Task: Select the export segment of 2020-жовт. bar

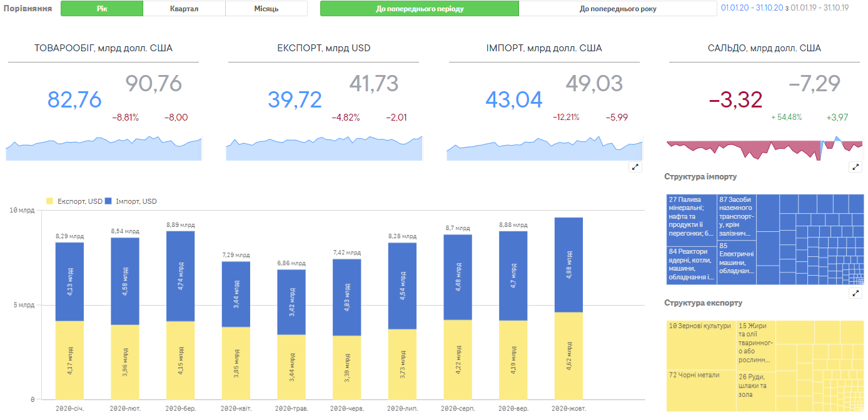Action: click(568, 356)
